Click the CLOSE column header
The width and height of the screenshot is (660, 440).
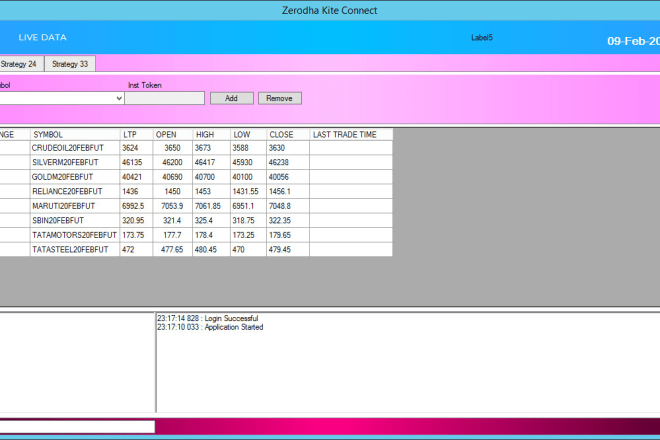coord(288,134)
